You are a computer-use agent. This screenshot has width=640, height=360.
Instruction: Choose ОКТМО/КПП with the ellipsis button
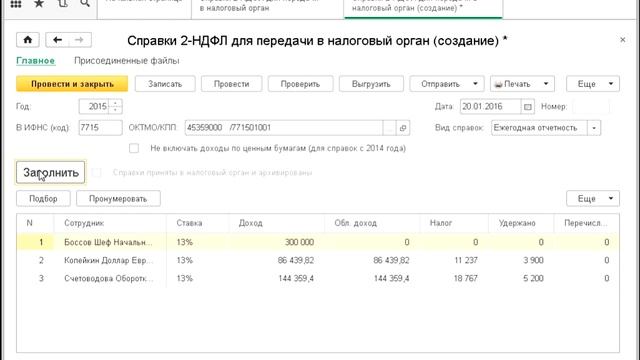(x=389, y=128)
